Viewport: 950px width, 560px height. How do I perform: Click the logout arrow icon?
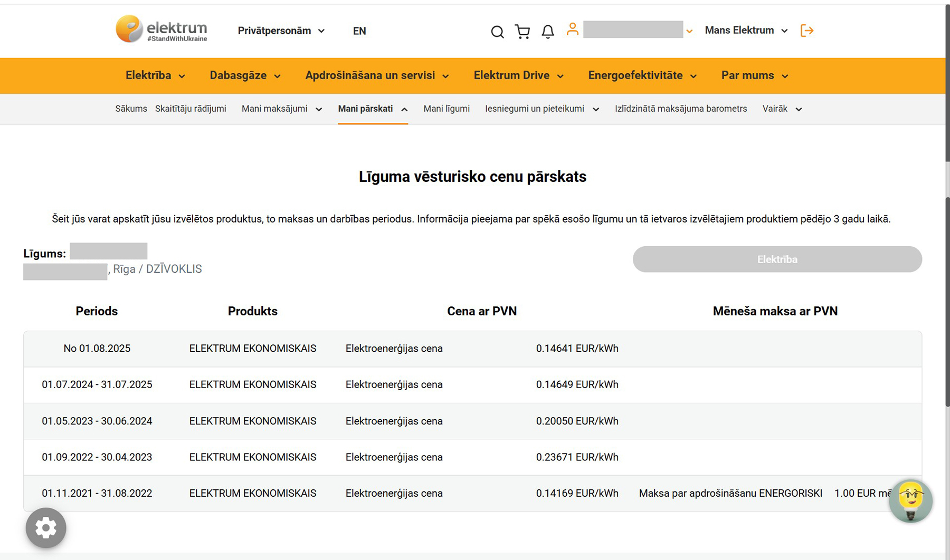coord(807,31)
